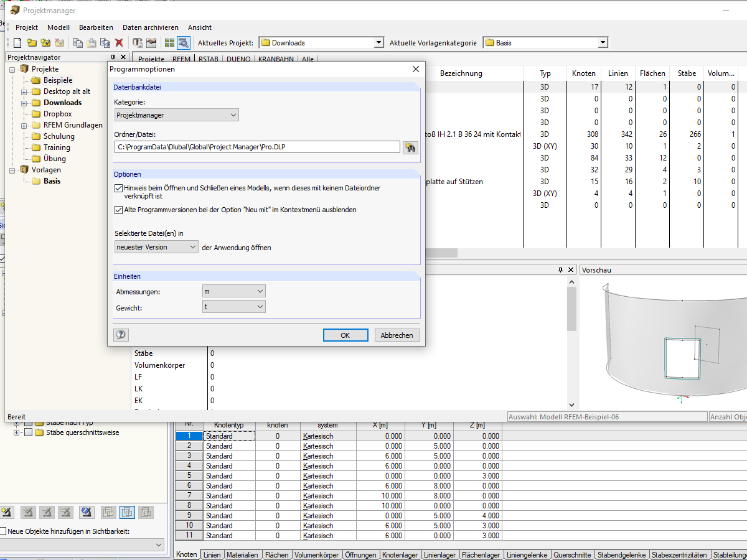Screen dimensions: 747x560
Task: Click the red X delete toolbar icon
Action: pos(119,43)
